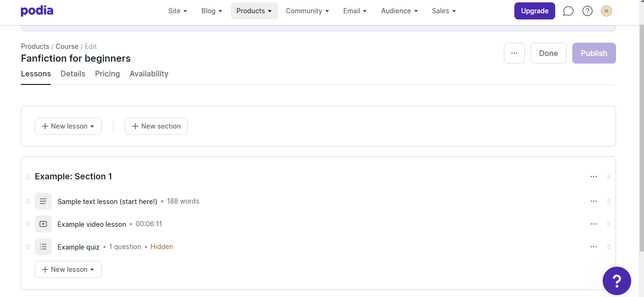Open the floating purple help button
Image resolution: width=644 pixels, height=297 pixels.
[x=616, y=281]
